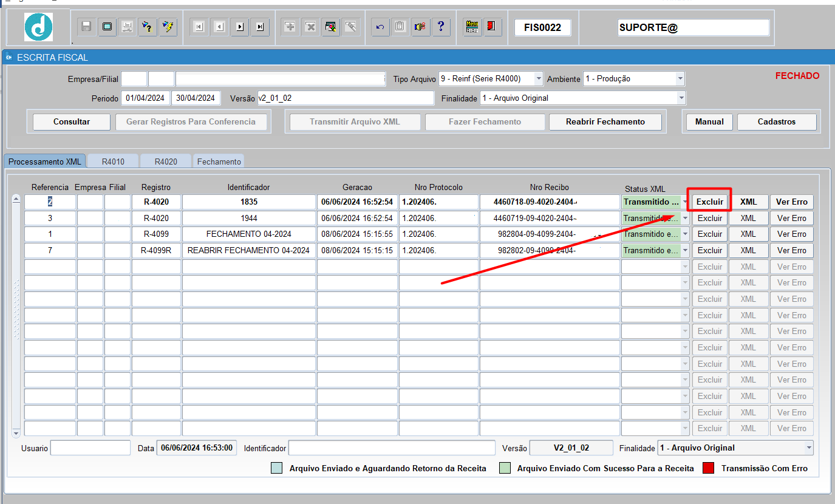Expand Status XML dropdown for FECHAMENTO 04-2024 row

click(x=685, y=234)
